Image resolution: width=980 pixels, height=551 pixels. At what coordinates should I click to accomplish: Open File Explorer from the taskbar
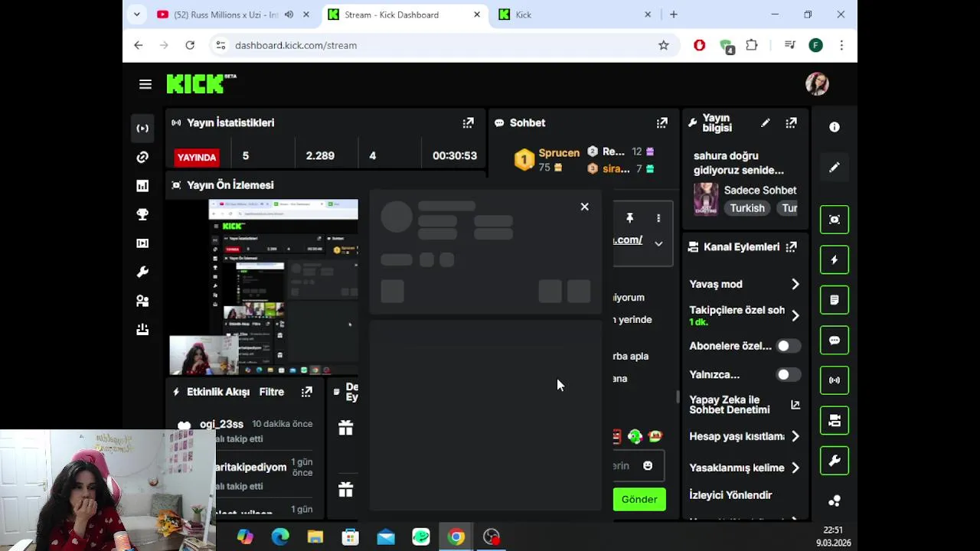point(315,536)
